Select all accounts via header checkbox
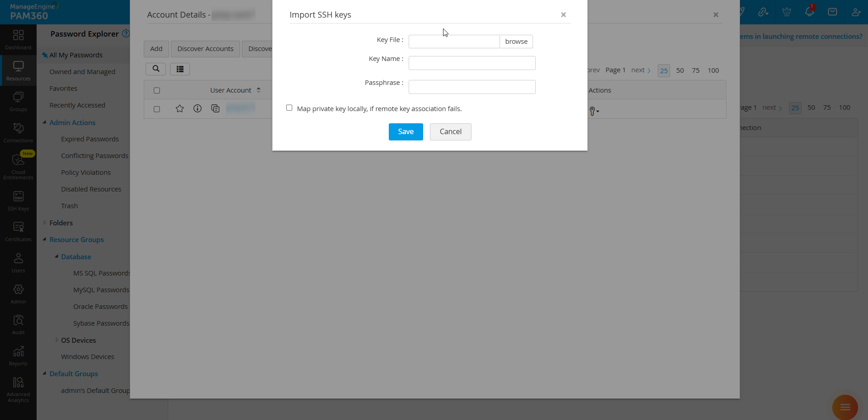 click(x=156, y=90)
